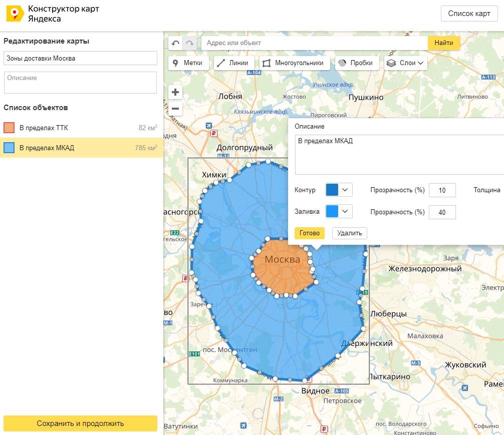Open the Слои layers dropdown
504x435 pixels.
[406, 63]
